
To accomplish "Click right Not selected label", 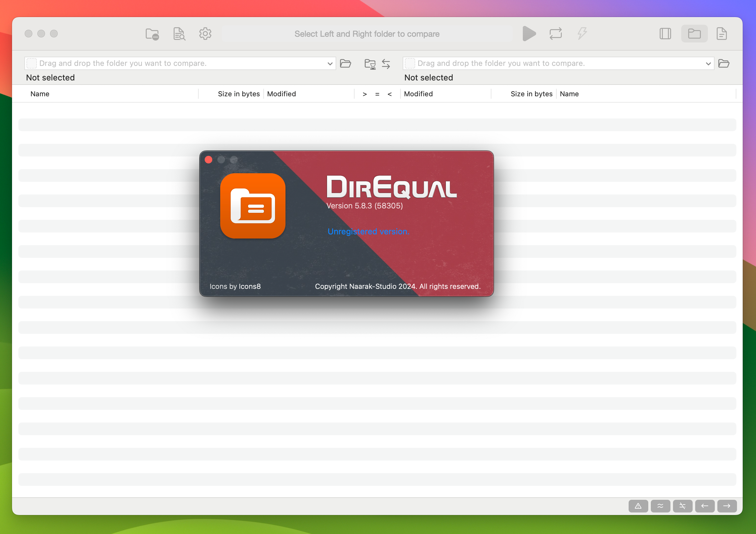I will click(429, 78).
